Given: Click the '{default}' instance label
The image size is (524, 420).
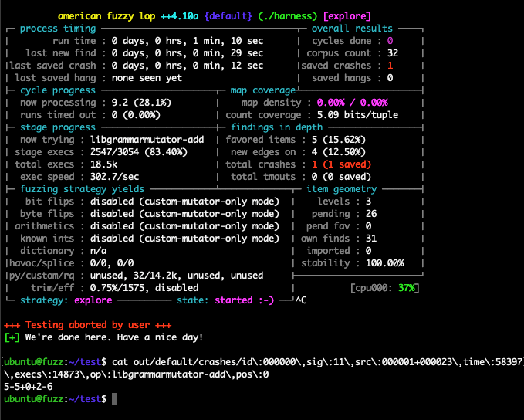Looking at the screenshot, I should click(228, 16).
